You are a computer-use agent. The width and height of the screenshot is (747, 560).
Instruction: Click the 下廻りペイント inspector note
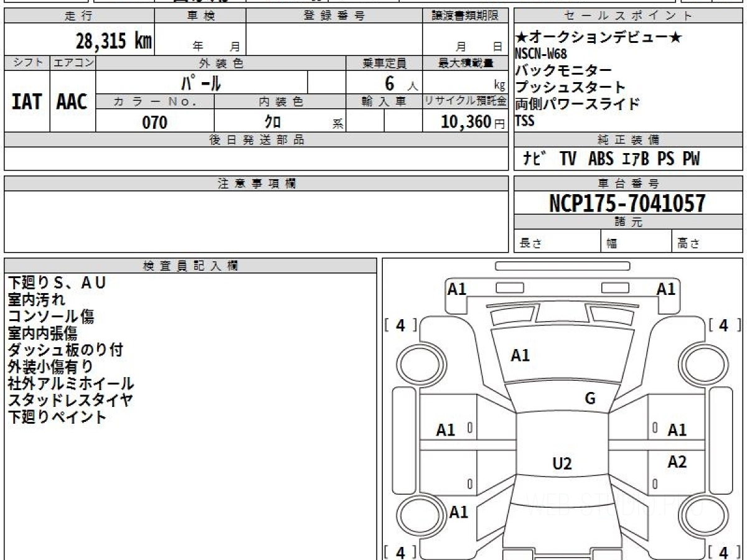pos(57,418)
